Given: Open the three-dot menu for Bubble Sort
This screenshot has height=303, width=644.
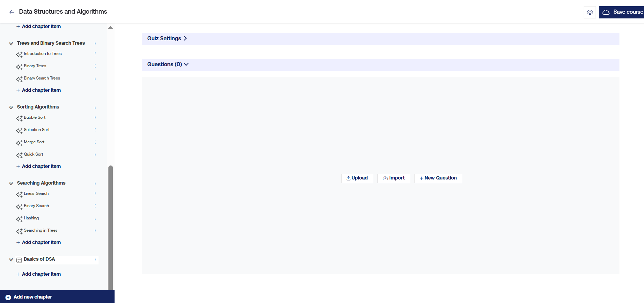Looking at the screenshot, I should (95, 118).
